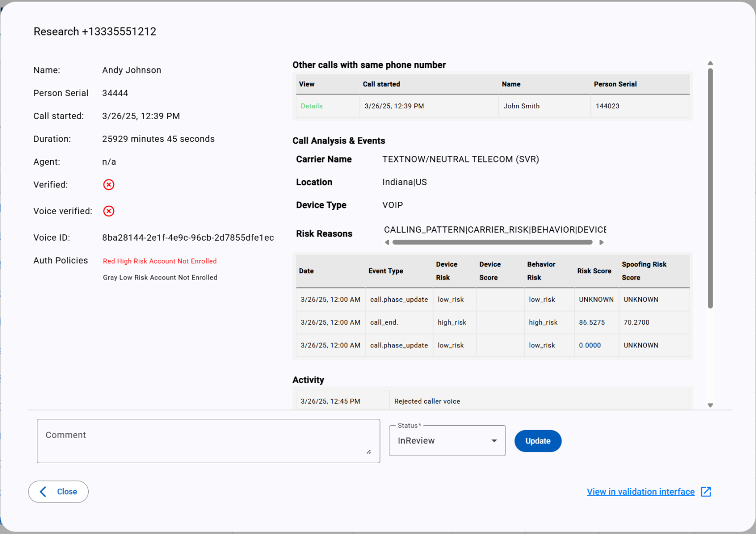Image resolution: width=756 pixels, height=534 pixels.
Task: Select the call_end. event row
Action: 493,322
